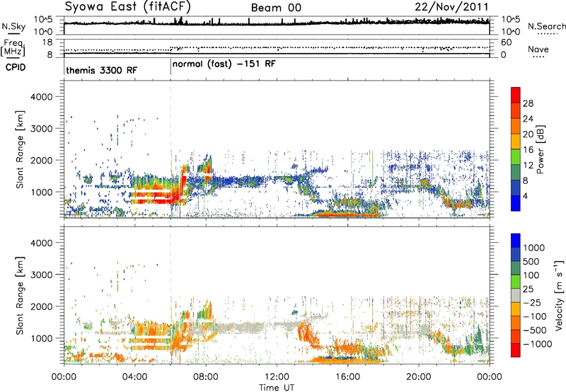
Task: Click the 'CPID' label
Action: click(16, 67)
